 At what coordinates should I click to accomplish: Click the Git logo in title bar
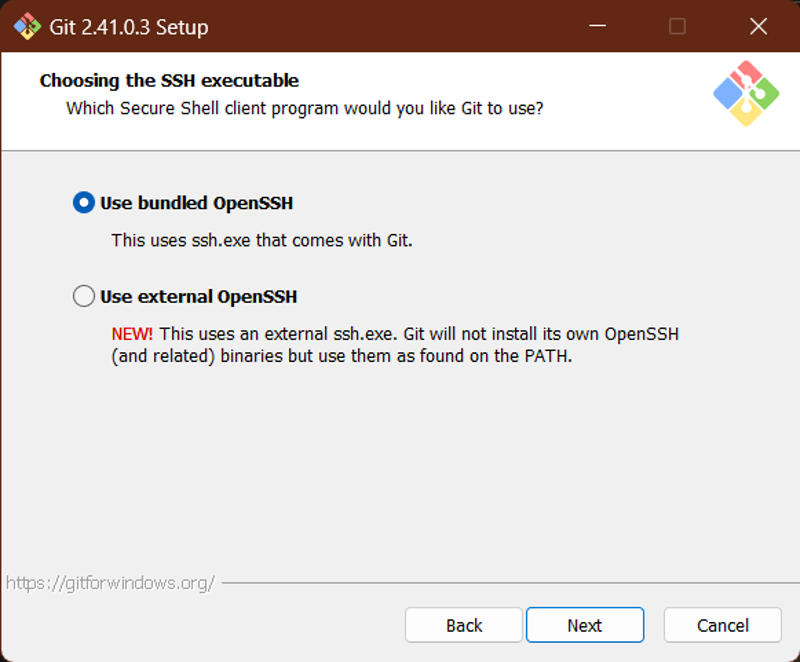(x=27, y=26)
